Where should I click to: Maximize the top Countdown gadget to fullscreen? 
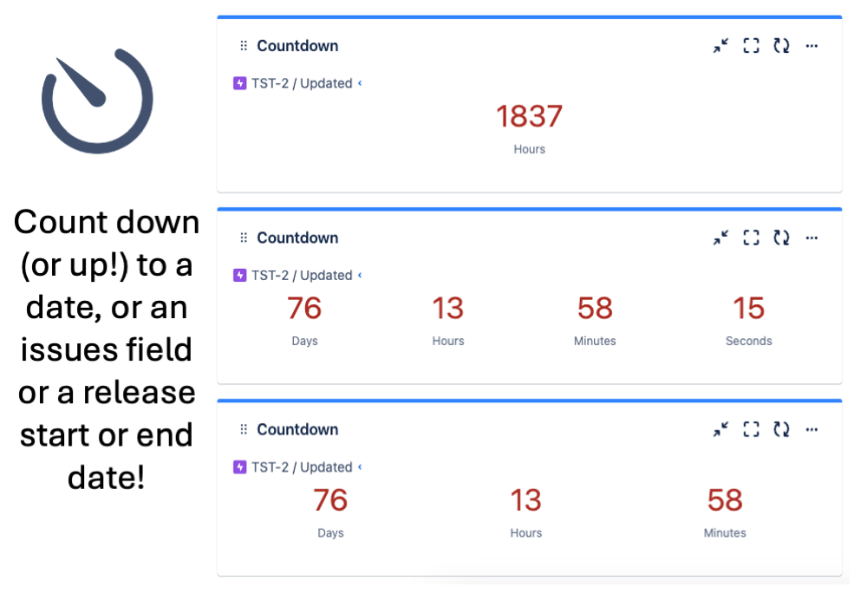click(x=751, y=46)
